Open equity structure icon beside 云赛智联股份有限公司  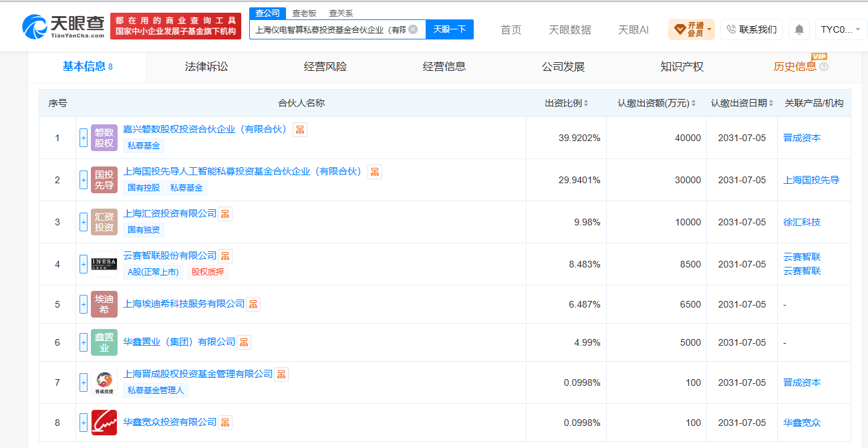[x=225, y=256]
